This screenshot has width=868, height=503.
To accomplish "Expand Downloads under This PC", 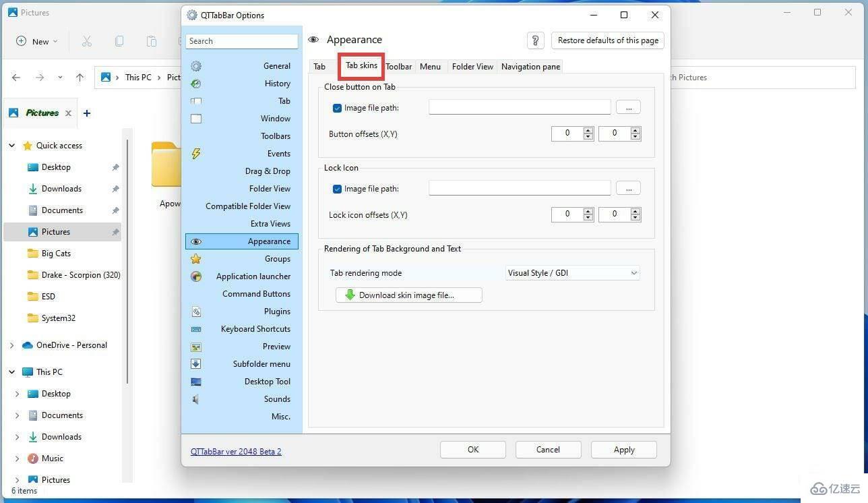I will point(18,437).
